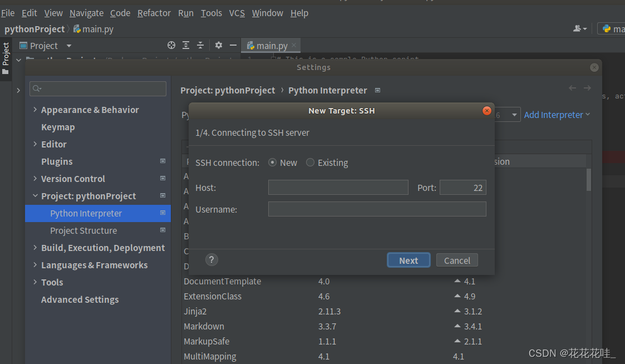The image size is (625, 364).
Task: Close the main.py editor tab
Action: 294,46
